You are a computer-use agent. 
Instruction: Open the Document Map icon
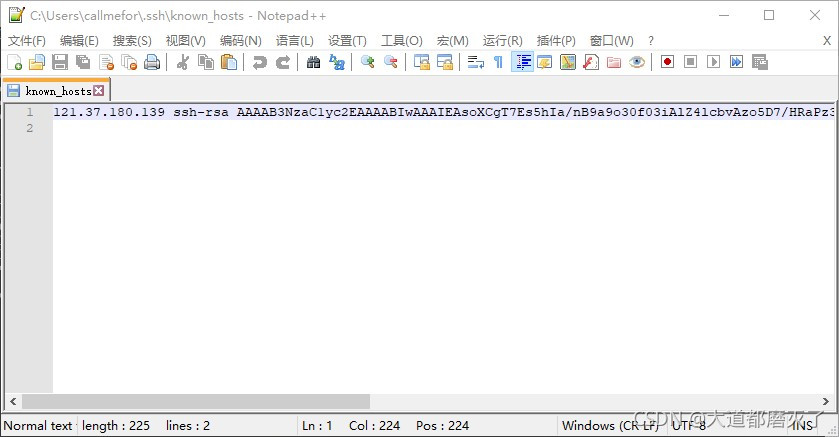[x=568, y=63]
